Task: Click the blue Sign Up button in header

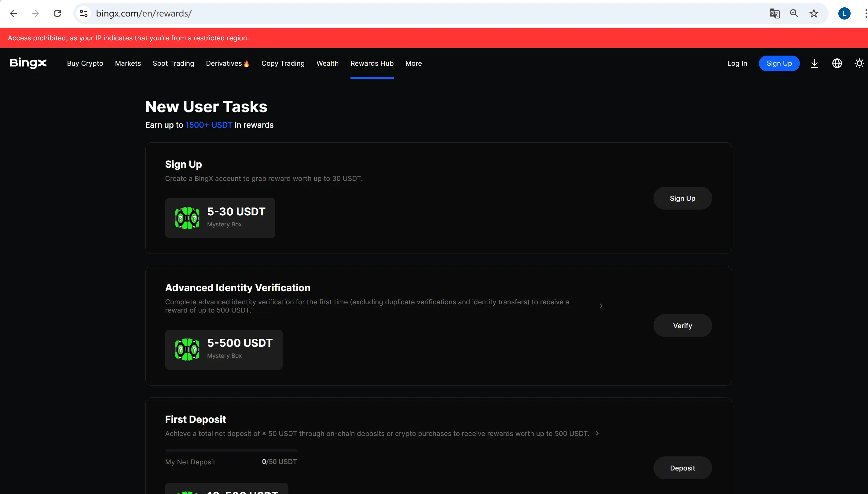Action: pyautogui.click(x=779, y=64)
